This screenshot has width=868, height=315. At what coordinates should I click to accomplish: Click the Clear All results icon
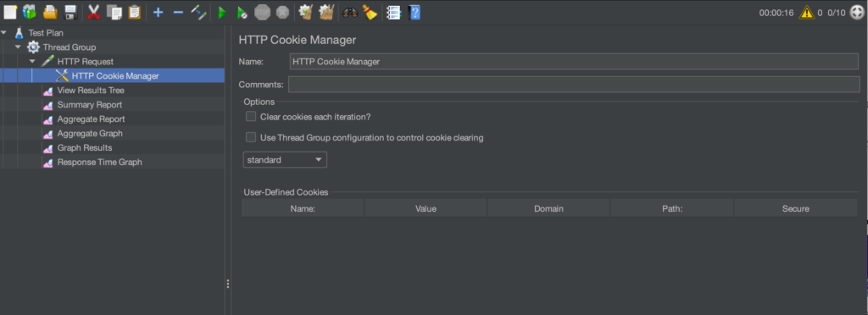coord(326,12)
